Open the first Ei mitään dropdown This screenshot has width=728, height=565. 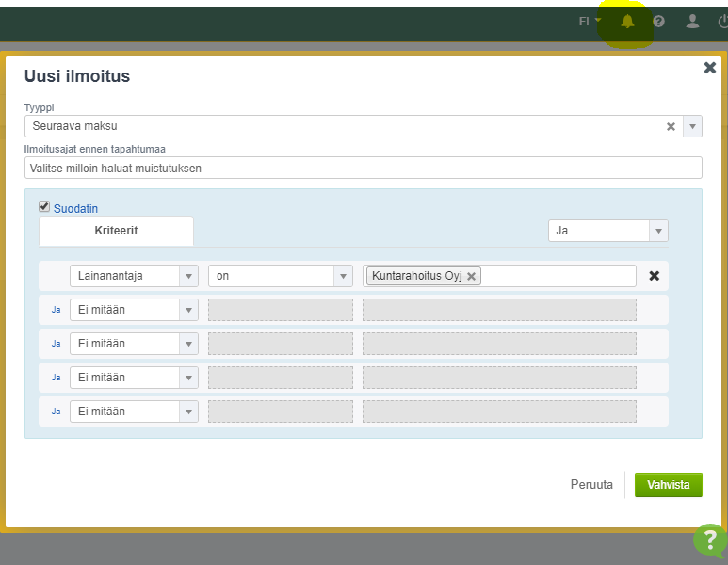(x=134, y=310)
